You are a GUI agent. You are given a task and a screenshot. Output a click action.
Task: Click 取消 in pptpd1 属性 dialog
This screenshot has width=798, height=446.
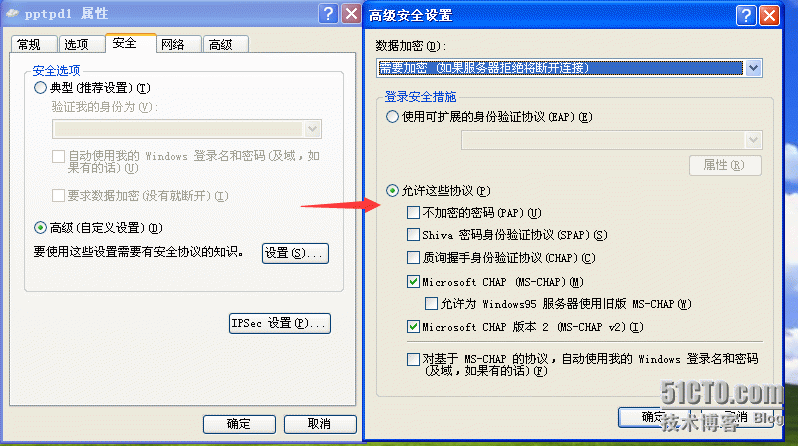click(x=320, y=424)
